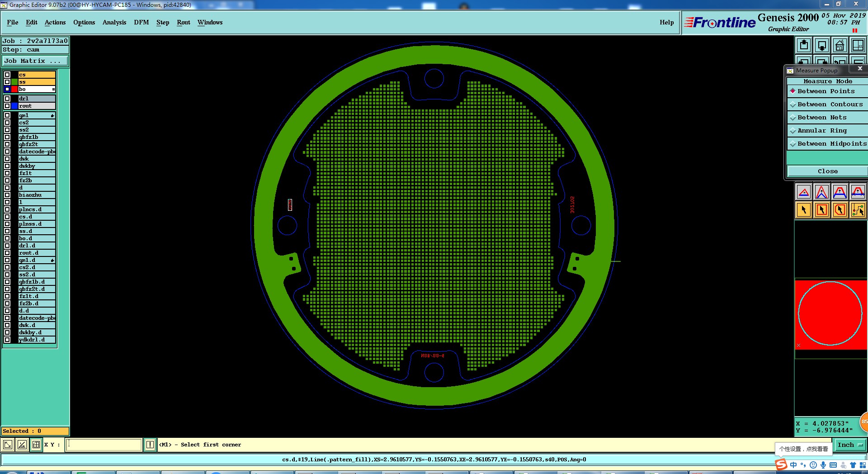Open the DFM menu
The image size is (868, 474).
[x=142, y=22]
